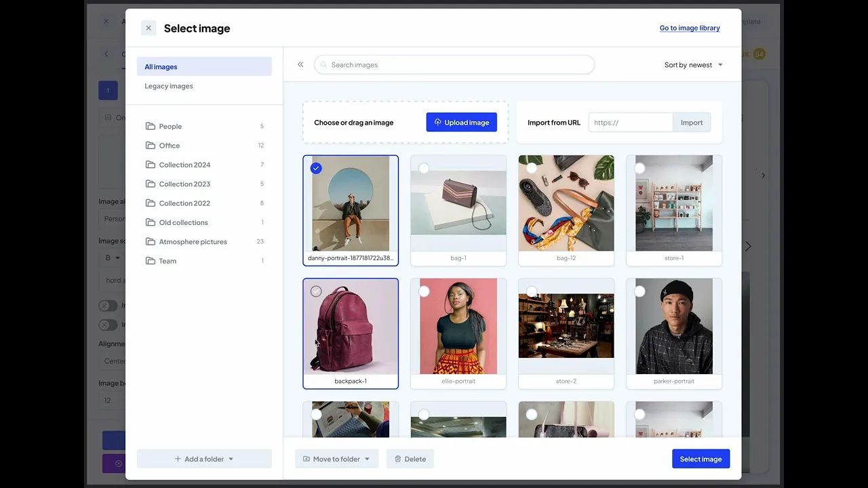The height and width of the screenshot is (488, 868).
Task: Click the bag-1 thumbnail
Action: 458,203
